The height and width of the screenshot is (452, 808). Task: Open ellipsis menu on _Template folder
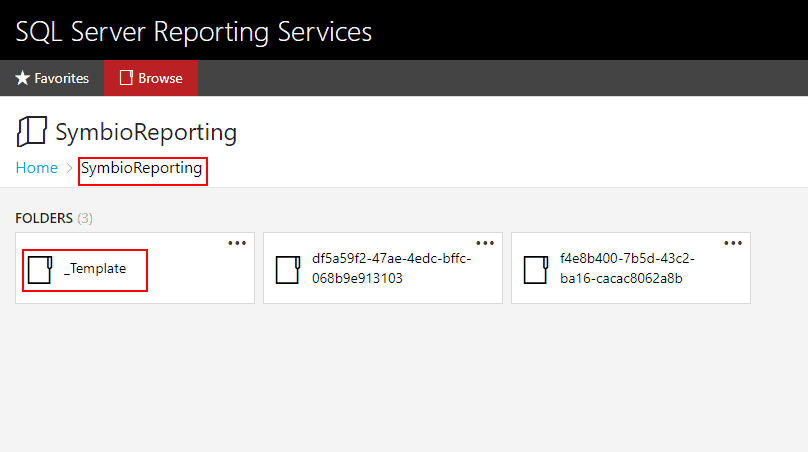237,243
